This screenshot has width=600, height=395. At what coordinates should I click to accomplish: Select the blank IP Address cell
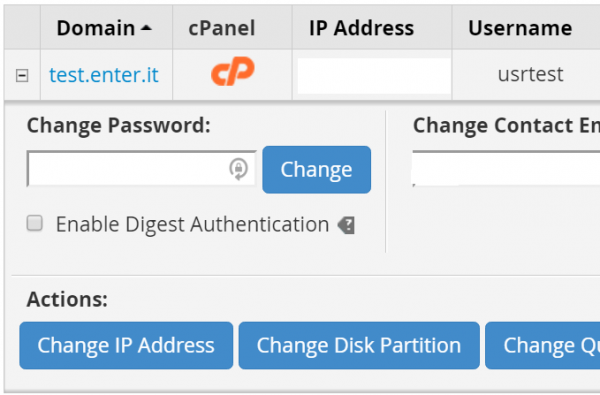tap(372, 75)
